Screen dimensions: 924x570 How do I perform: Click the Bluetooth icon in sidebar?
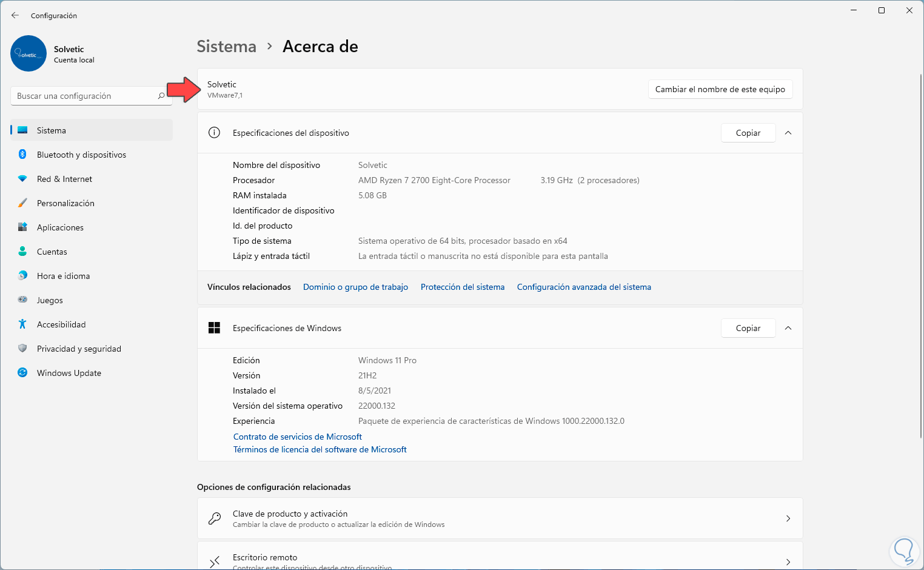22,155
